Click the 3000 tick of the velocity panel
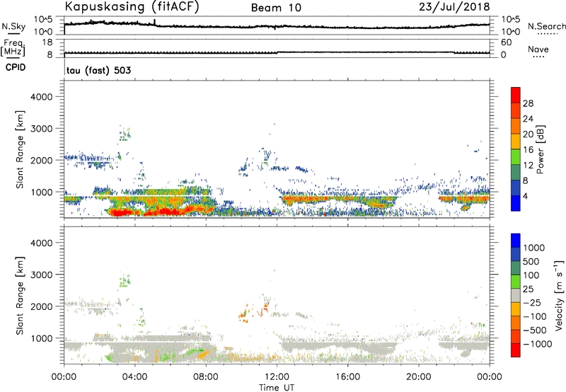Viewport: 566px width, 392px height. (42, 275)
